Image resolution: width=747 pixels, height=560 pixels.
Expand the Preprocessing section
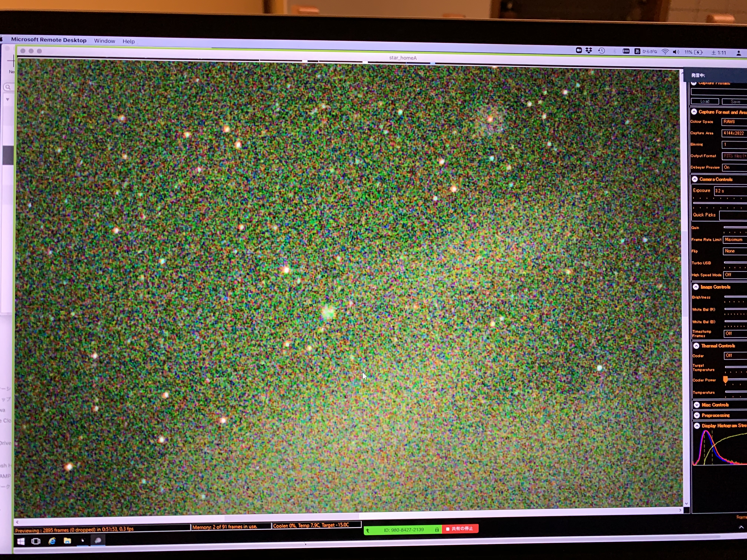click(697, 415)
